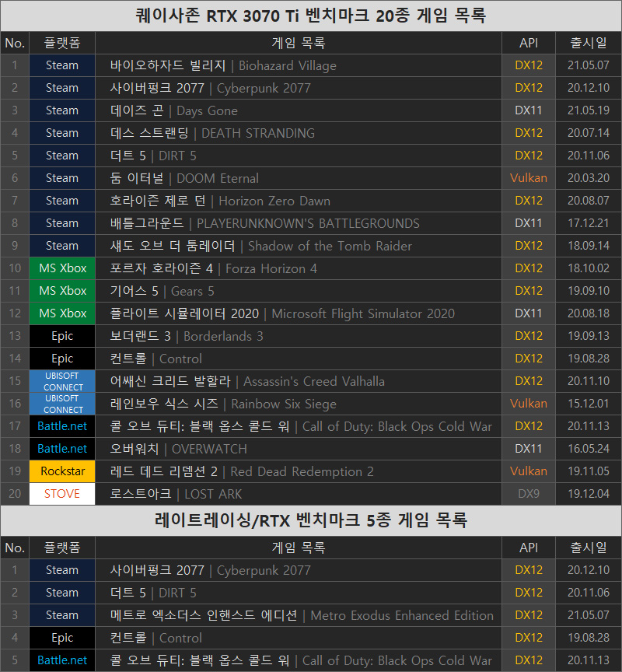Select row number 20 in the top table
The image size is (622, 672).
point(15,494)
